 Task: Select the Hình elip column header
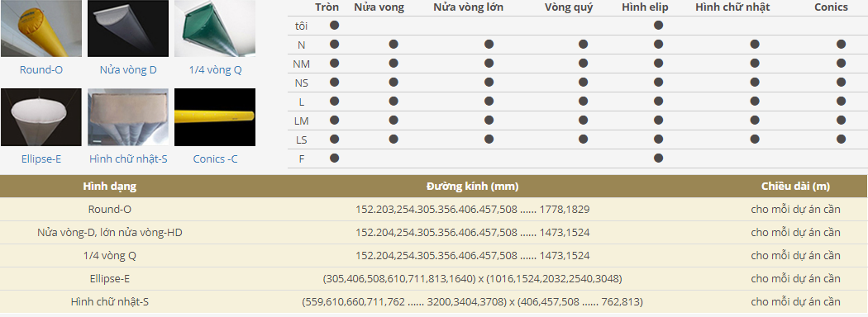coord(645,7)
